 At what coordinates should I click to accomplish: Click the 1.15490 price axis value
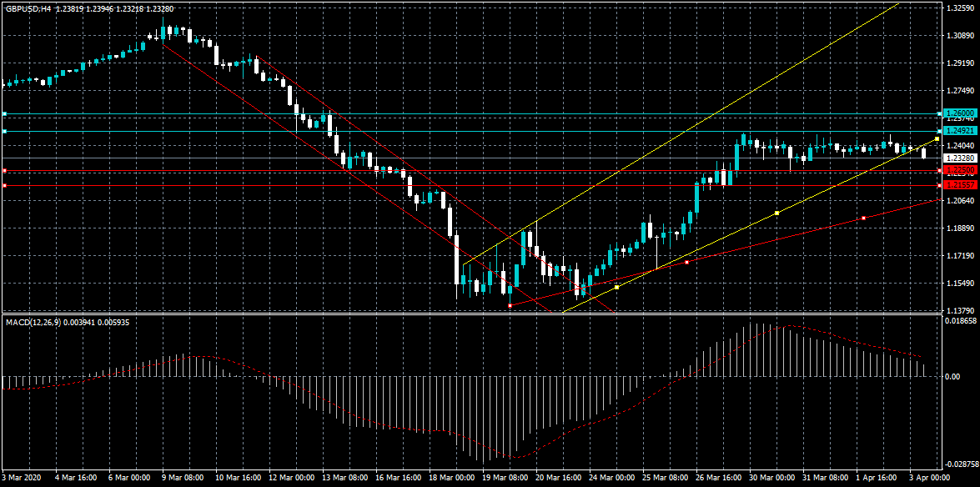(x=961, y=284)
